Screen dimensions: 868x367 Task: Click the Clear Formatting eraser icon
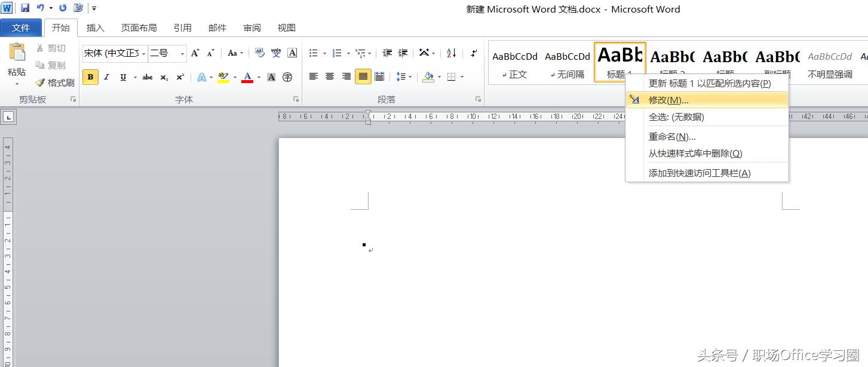click(x=259, y=53)
